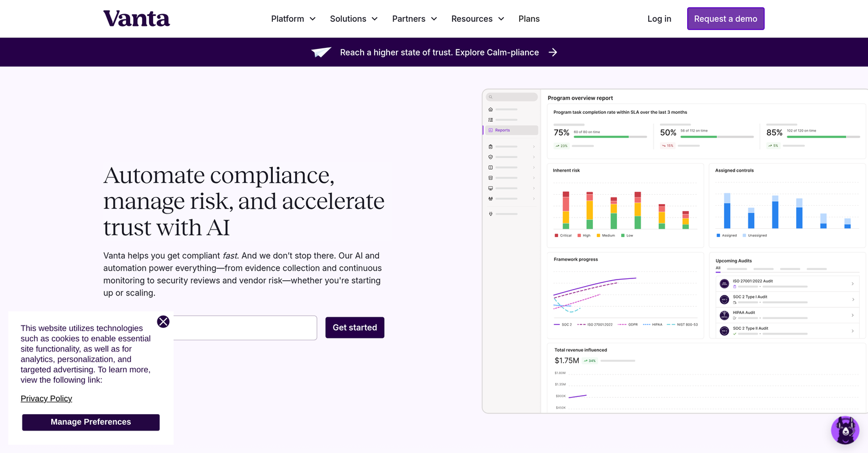Expand the Platform navigation menu
The image size is (868, 453).
(x=293, y=18)
